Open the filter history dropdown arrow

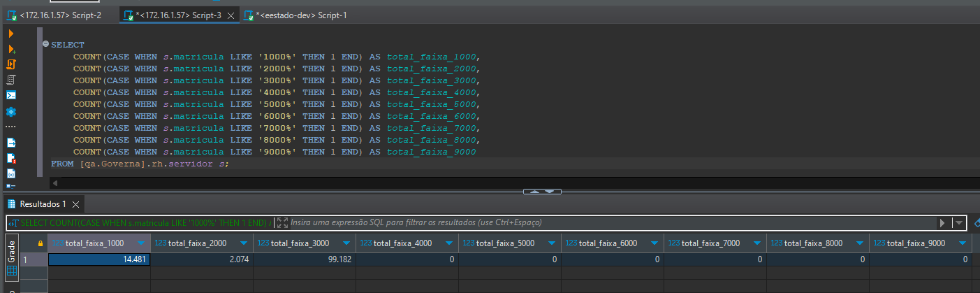point(959,222)
